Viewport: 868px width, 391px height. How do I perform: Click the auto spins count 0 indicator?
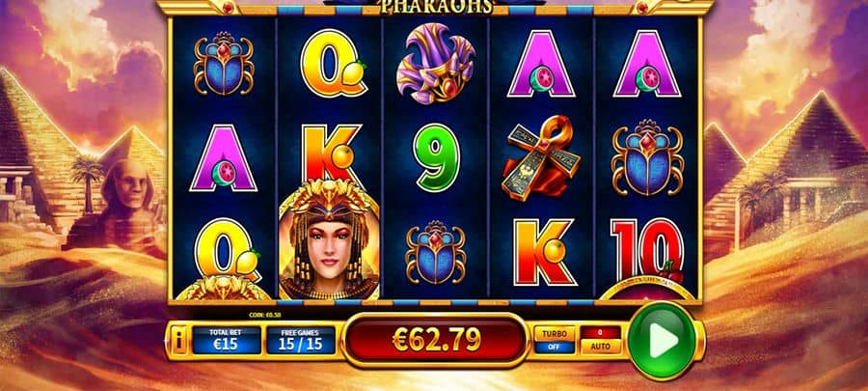pos(601,332)
